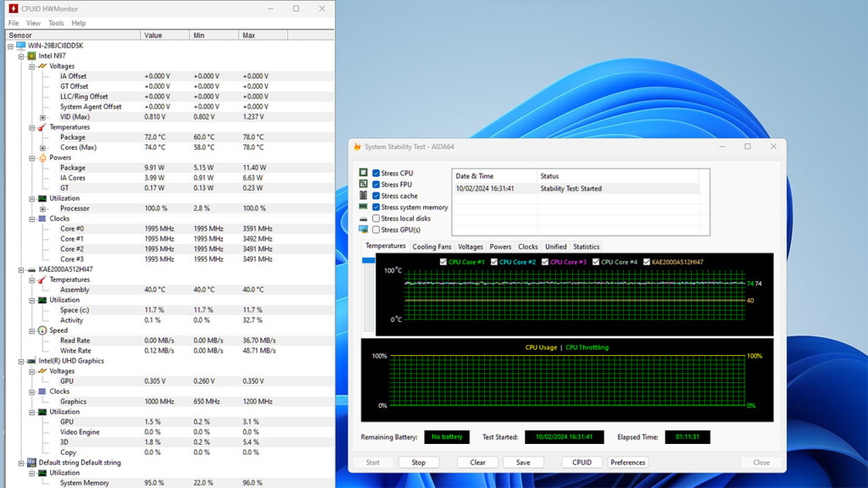This screenshot has height=488, width=868.
Task: Click the disk icon left of Stress local disks
Action: [x=363, y=219]
